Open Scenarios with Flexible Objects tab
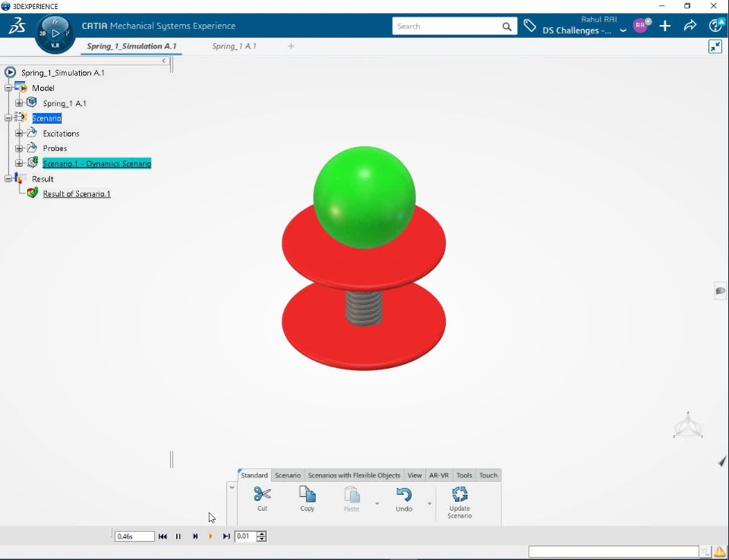The width and height of the screenshot is (729, 560). tap(354, 475)
